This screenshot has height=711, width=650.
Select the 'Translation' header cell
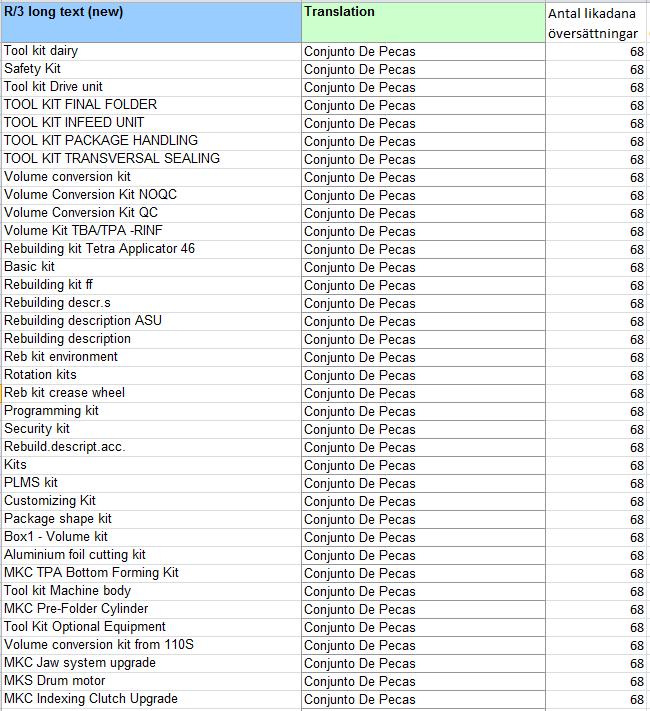pos(423,23)
